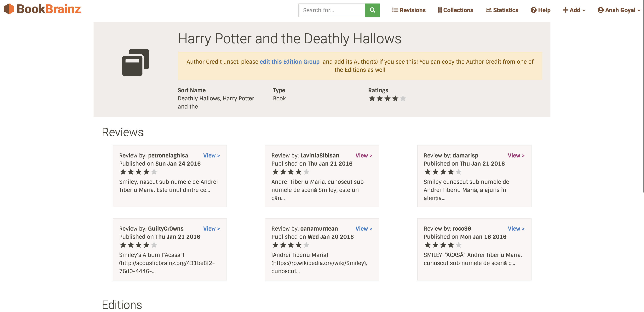Click review text 'Smiley's Album ["Acasa"]'
The image size is (644, 312).
[152, 255]
